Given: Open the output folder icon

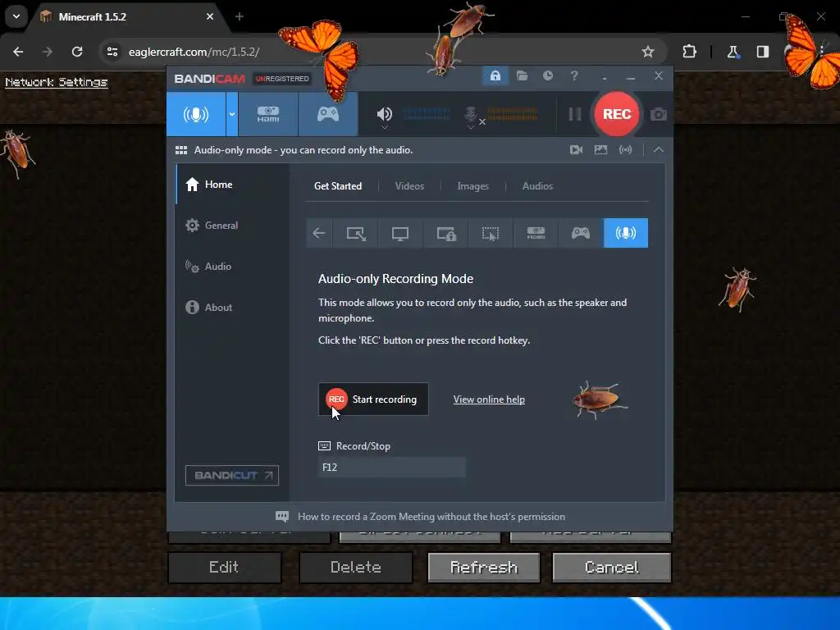Looking at the screenshot, I should pos(522,75).
